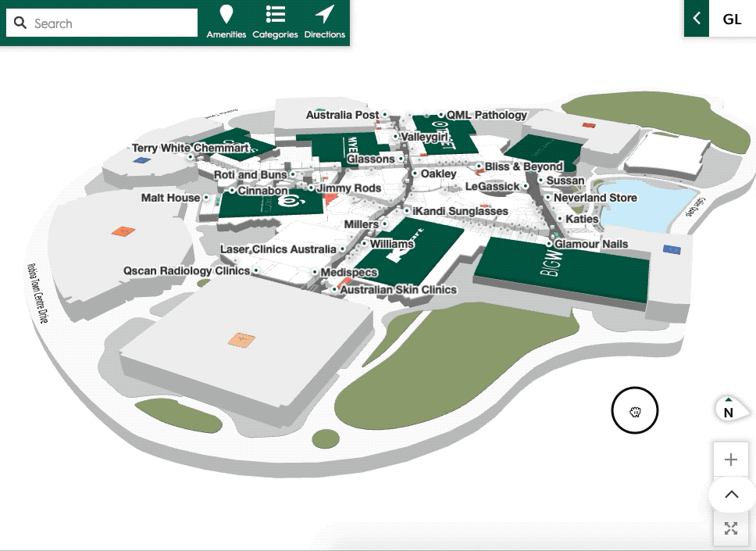Select the Millers store label
This screenshot has height=551, width=756.
tap(361, 224)
